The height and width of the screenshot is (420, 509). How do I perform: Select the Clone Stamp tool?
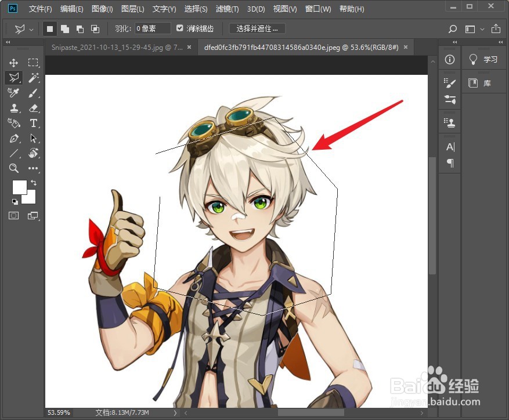pos(13,108)
